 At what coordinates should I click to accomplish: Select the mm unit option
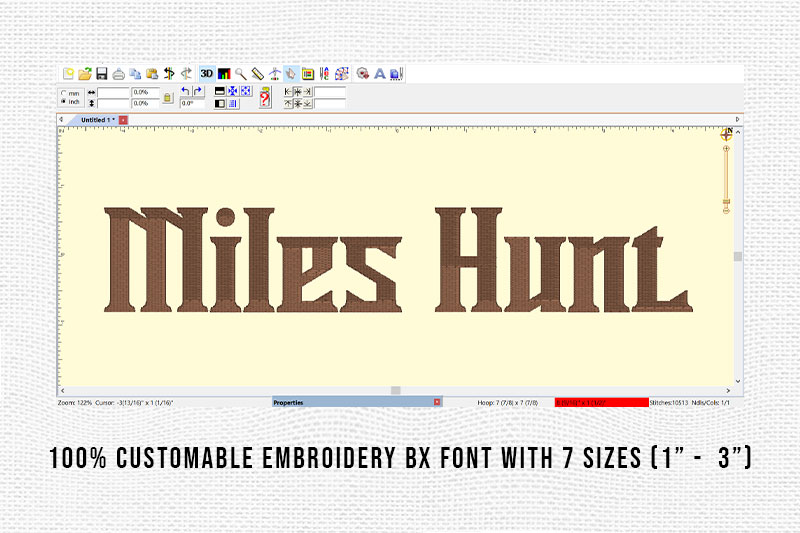pyautogui.click(x=70, y=93)
